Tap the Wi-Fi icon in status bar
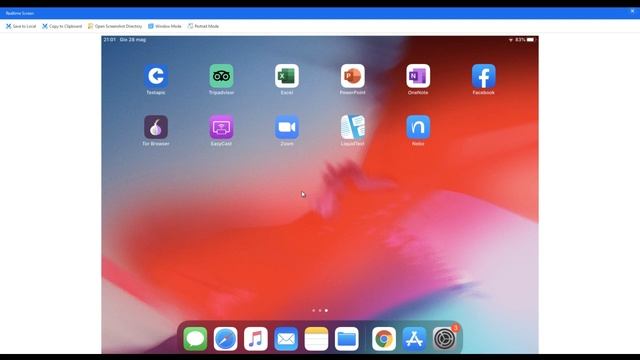The height and width of the screenshot is (360, 640). tap(511, 40)
